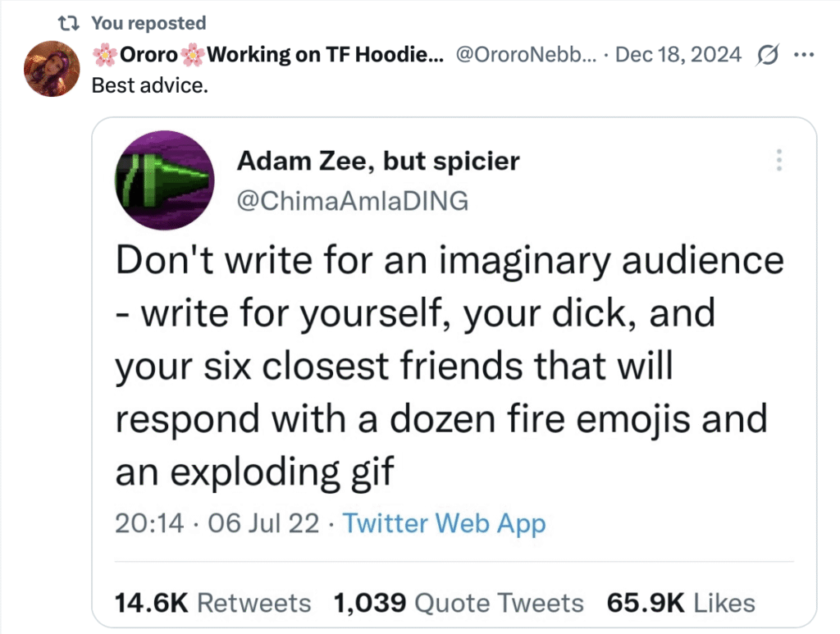Screen dimensions: 840x634
Task: Click the 20:14 · 06 Jul 22 timestamp
Action: tap(217, 522)
